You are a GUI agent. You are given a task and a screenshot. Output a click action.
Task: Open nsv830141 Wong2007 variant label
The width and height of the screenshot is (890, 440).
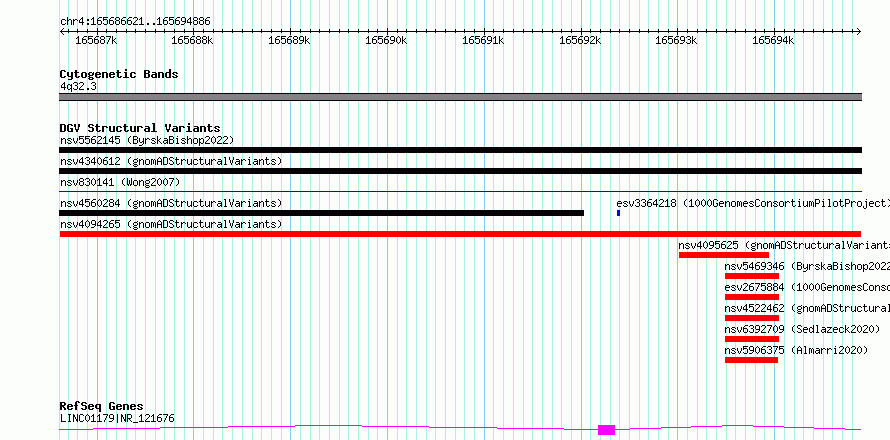120,182
